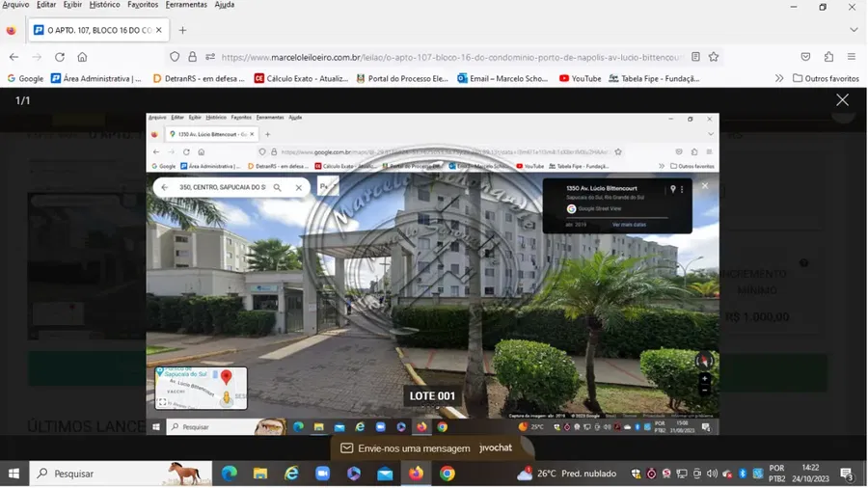Open the Firefox hamburger application menu

852,57
